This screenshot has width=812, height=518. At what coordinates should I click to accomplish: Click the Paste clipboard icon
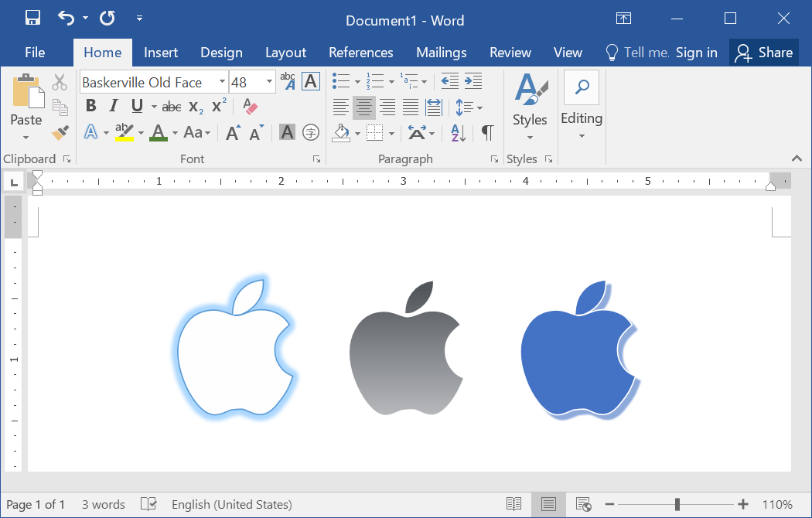(27, 90)
